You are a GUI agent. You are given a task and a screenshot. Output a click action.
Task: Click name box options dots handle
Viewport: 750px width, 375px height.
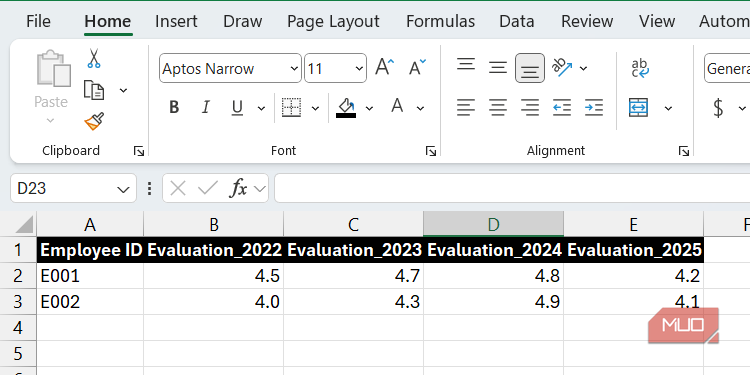coord(150,188)
